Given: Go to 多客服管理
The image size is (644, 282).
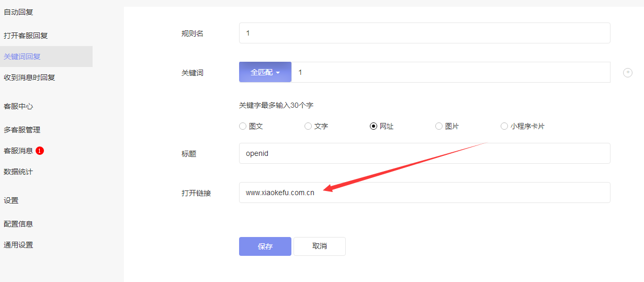Looking at the screenshot, I should tap(22, 130).
